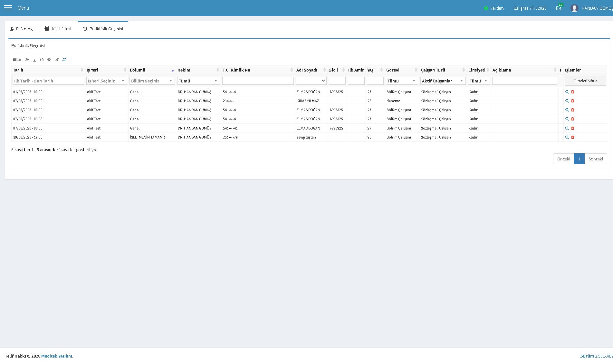Focus T.C. Kimlik No filter field

pos(258,81)
